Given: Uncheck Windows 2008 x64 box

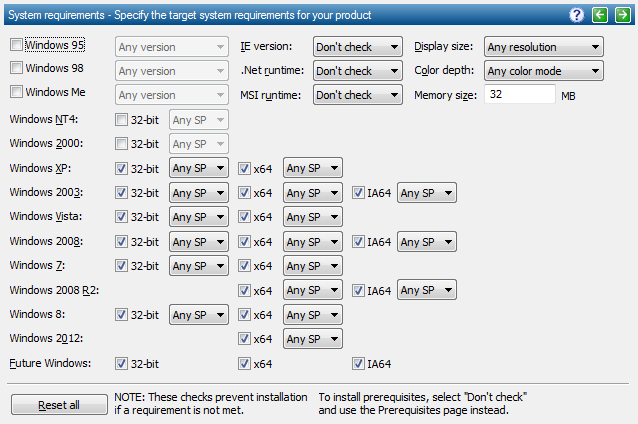Looking at the screenshot, I should [244, 242].
